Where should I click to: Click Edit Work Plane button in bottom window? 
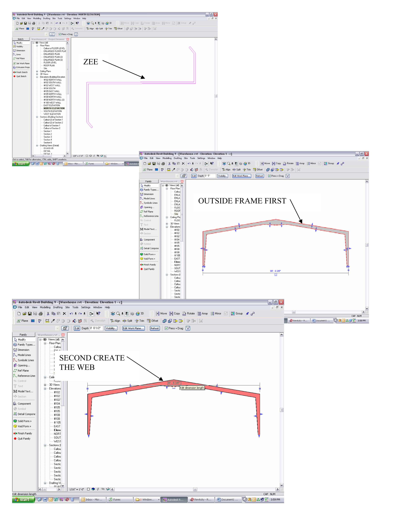pos(133,328)
